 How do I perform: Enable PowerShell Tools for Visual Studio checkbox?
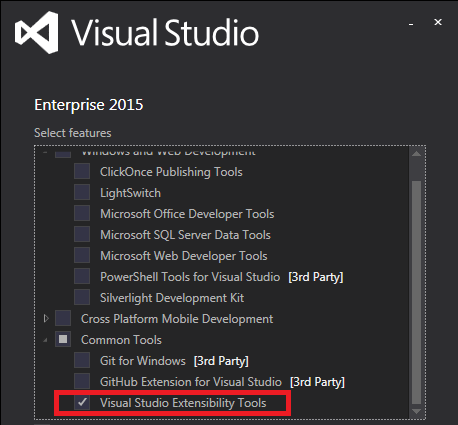coord(82,276)
